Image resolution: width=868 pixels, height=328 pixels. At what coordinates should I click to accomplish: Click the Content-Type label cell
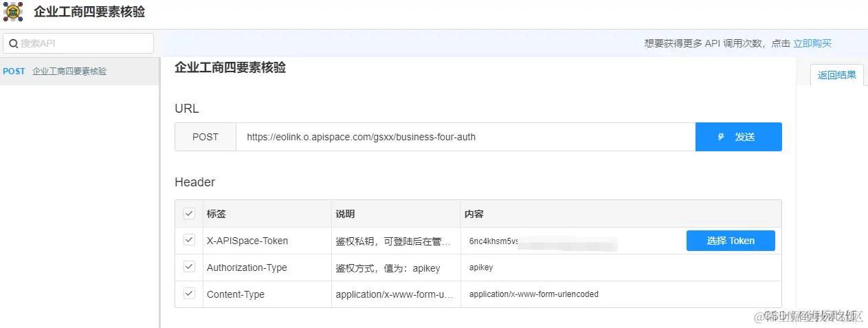267,294
